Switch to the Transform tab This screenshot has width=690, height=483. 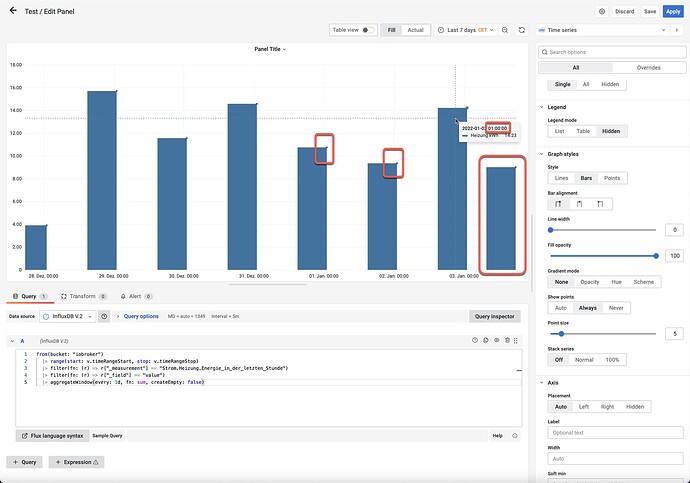(x=84, y=296)
